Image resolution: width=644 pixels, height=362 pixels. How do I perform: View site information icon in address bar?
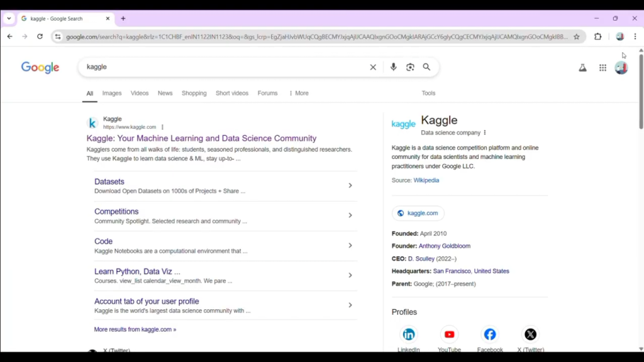click(x=58, y=36)
